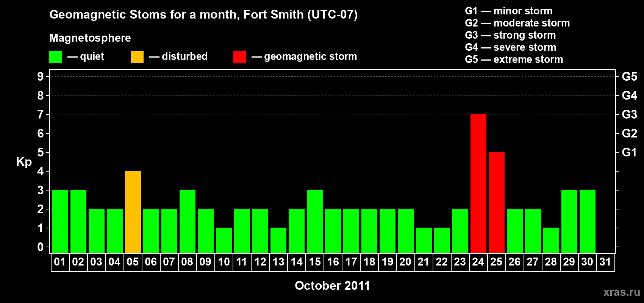Screen dimensions: 644x303
Task: Click the Kp axis value 7
Action: (x=41, y=114)
